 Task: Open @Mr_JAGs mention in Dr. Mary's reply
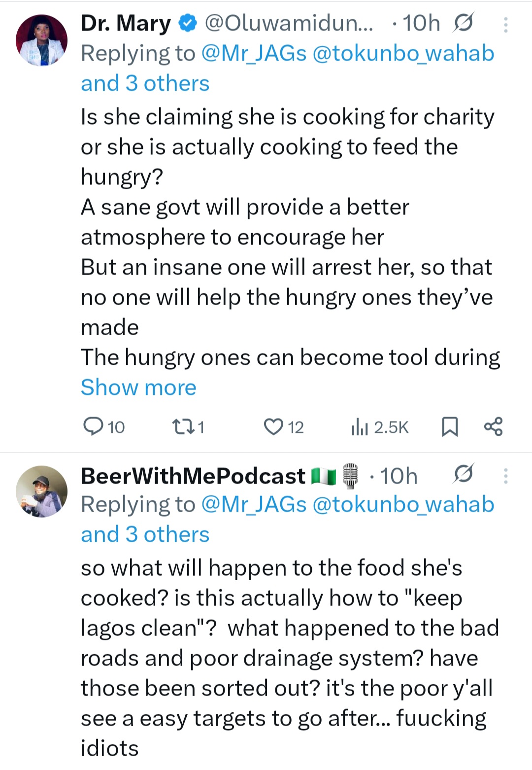coord(254,53)
